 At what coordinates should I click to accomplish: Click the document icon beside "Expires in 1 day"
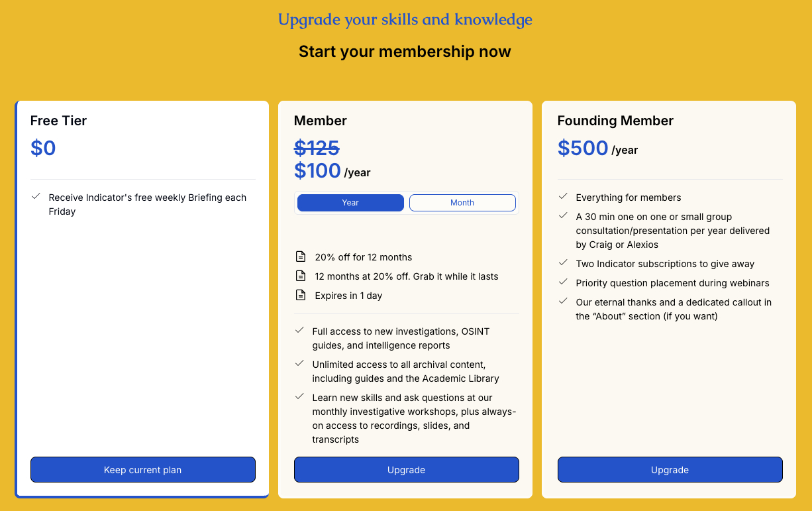point(301,296)
